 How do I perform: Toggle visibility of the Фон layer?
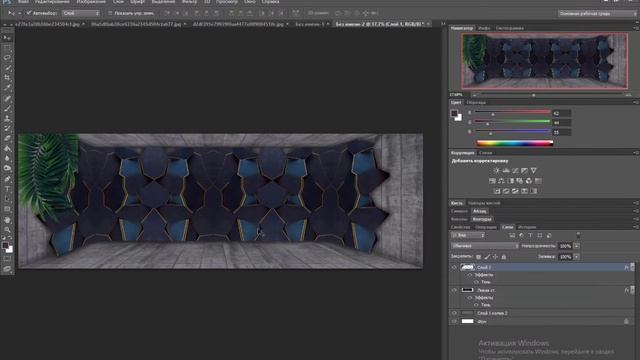pyautogui.click(x=454, y=322)
